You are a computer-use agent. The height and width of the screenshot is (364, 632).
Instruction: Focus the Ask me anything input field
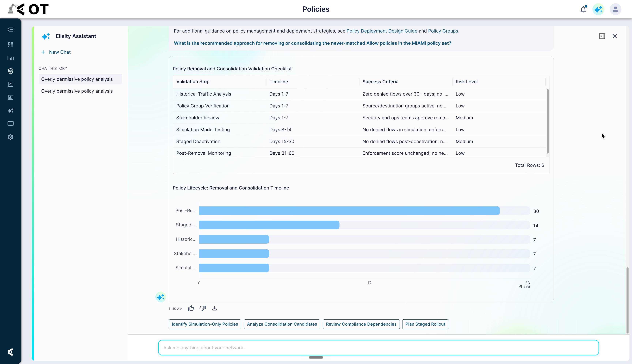click(378, 348)
